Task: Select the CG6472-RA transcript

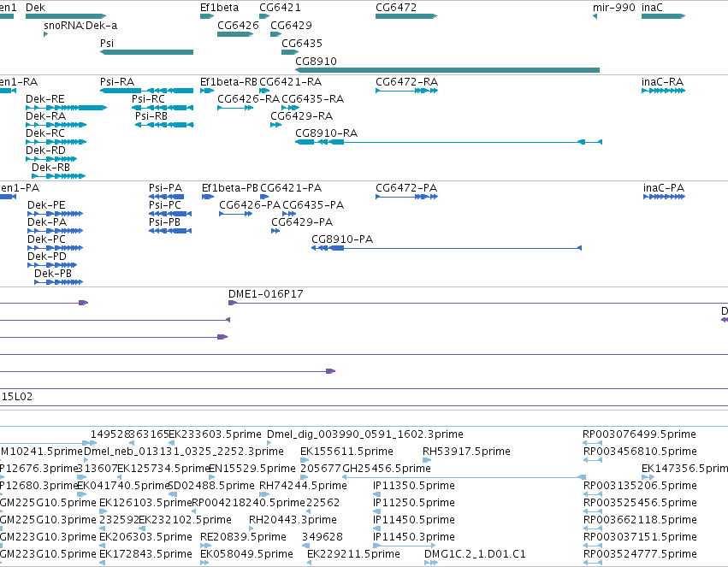Action: click(406, 91)
